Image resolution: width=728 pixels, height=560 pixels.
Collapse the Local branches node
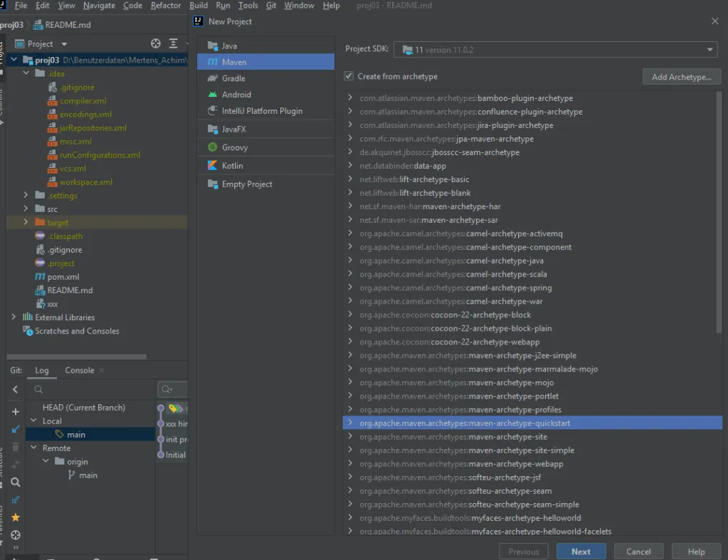point(33,421)
